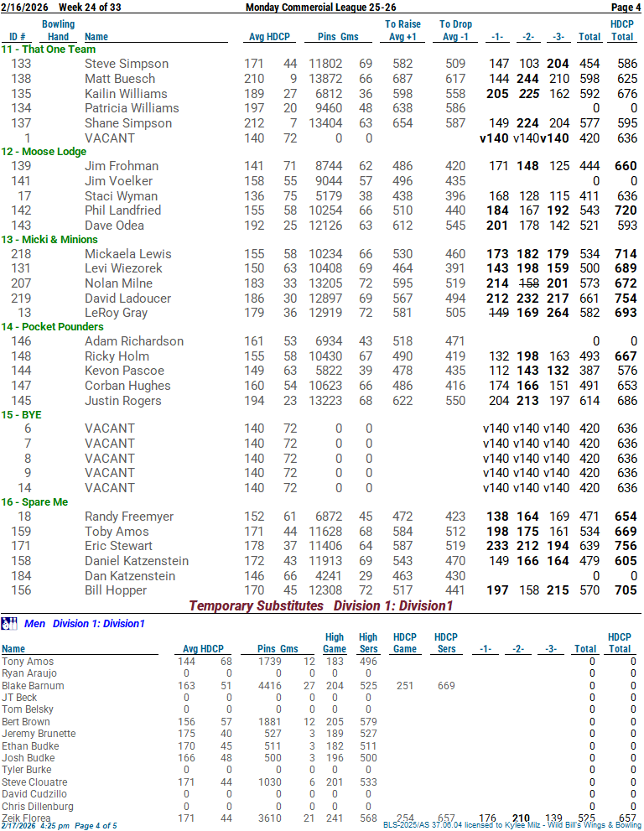Click bowler name Jim Frohman
Viewport: 644px width, 831px height.
[122, 166]
